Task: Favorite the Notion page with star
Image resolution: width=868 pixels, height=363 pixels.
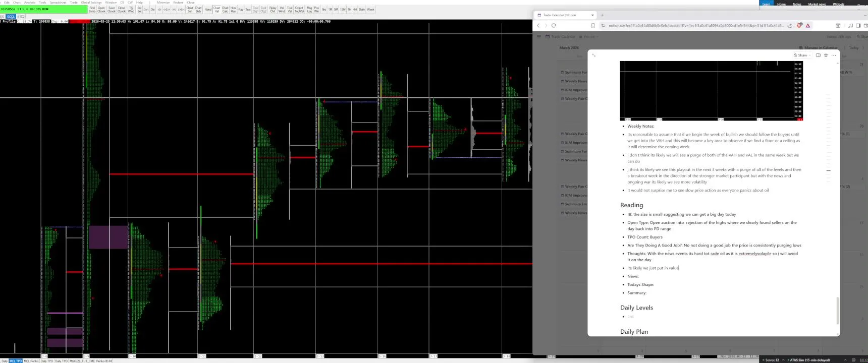Action: pos(826,55)
